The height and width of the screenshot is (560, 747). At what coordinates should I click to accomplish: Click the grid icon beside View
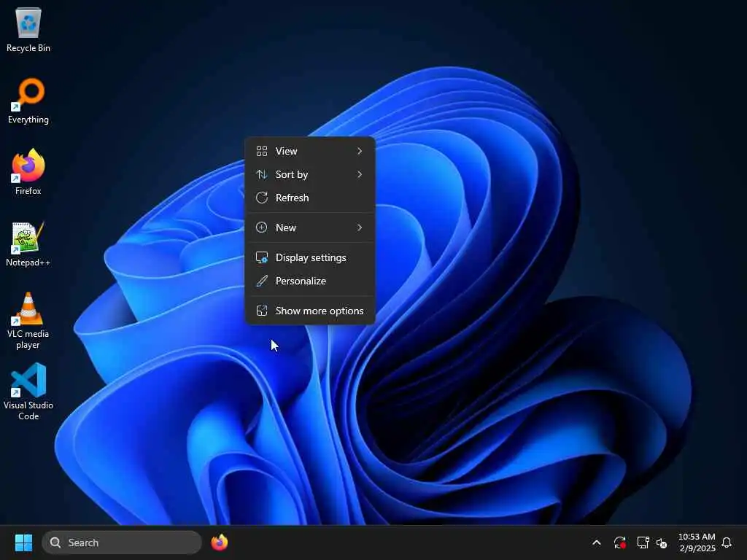point(262,151)
